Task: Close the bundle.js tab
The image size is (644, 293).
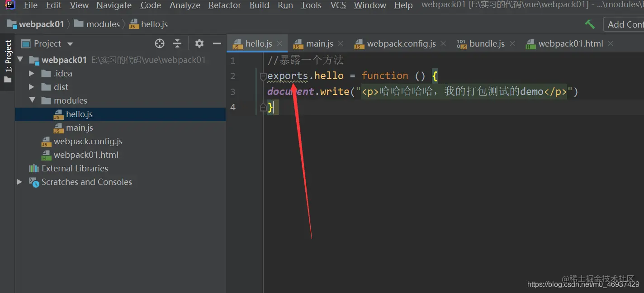Action: (x=512, y=43)
